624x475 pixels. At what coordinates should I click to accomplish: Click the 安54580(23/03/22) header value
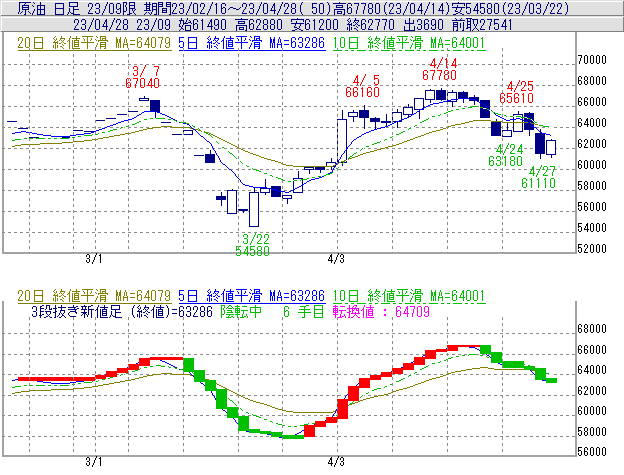pyautogui.click(x=511, y=8)
